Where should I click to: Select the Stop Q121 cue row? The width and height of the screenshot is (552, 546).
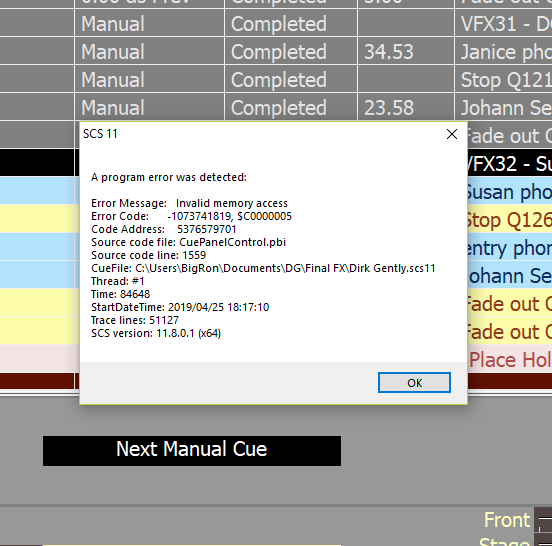tap(276, 79)
